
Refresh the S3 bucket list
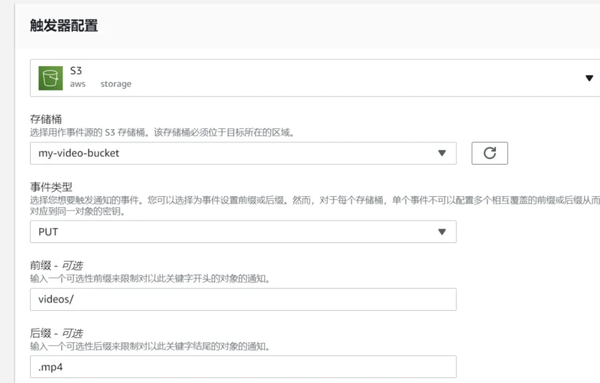489,153
